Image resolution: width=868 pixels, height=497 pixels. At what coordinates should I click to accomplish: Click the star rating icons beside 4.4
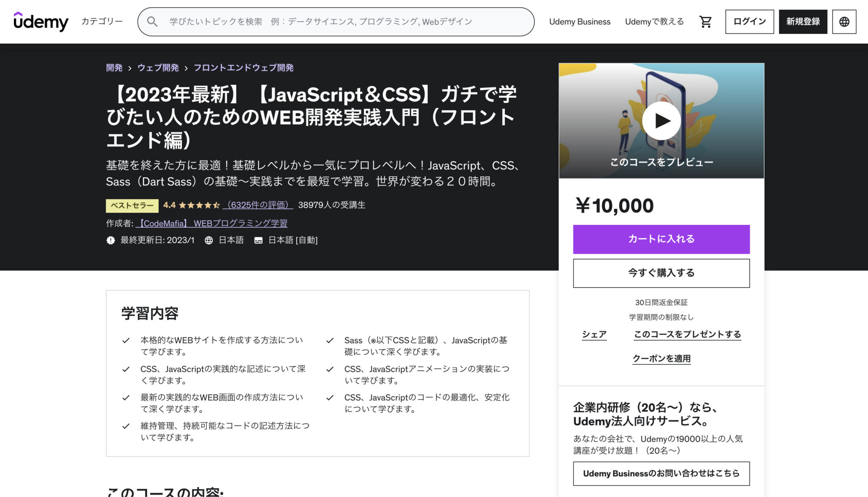[198, 205]
